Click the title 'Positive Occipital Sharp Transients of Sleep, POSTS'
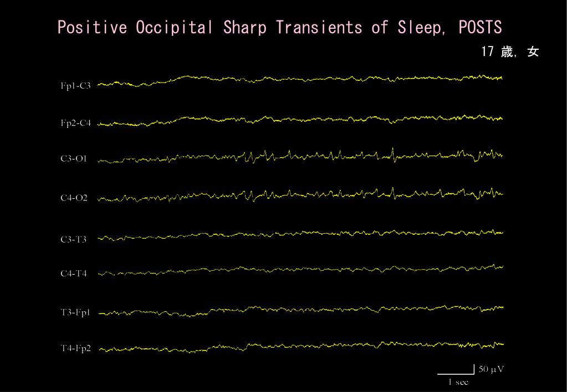Image resolution: width=567 pixels, height=392 pixels. point(279,27)
